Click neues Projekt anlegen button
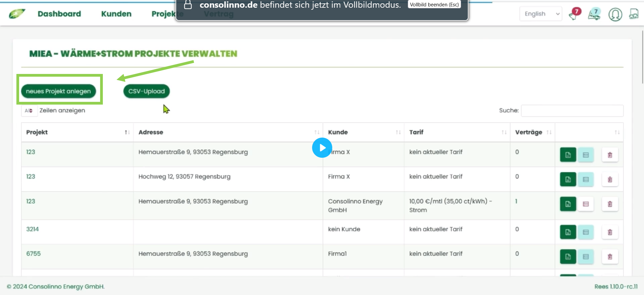This screenshot has height=295, width=644. coord(59,91)
